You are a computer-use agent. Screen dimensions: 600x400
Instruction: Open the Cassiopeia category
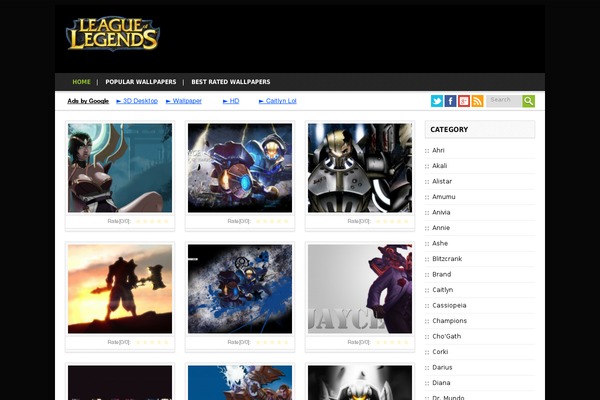[x=449, y=305]
